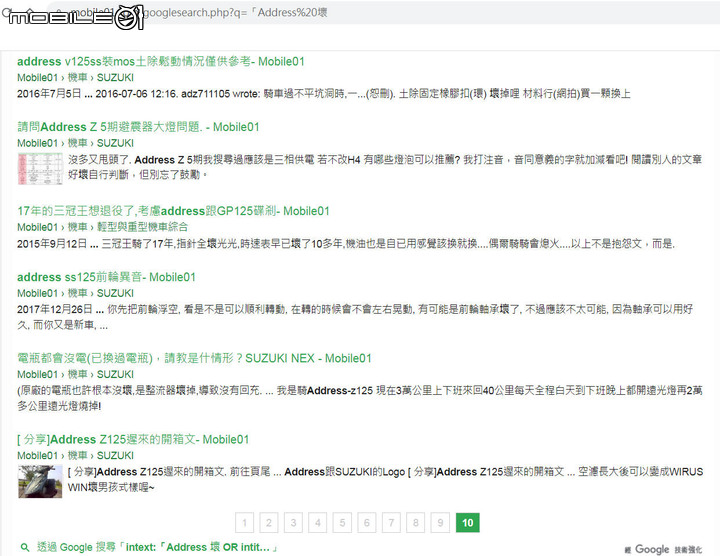Click snippet text starting '2017年12月26日'
Viewport: 720px width, 556px height.
(355, 317)
